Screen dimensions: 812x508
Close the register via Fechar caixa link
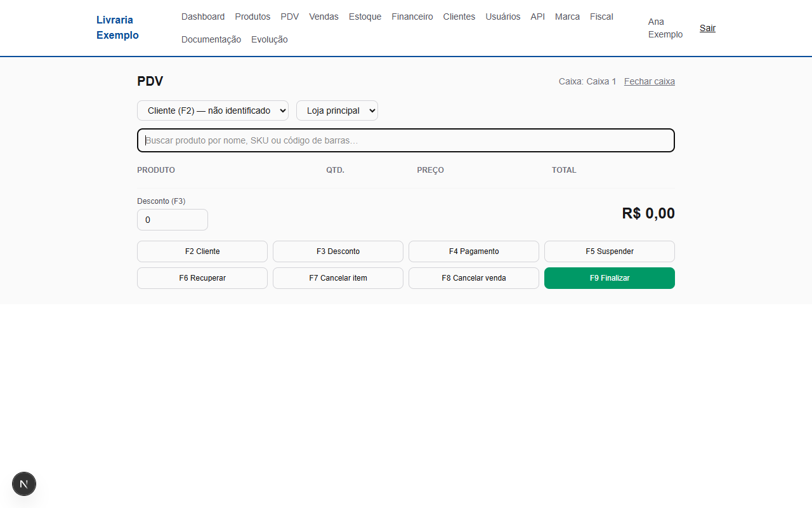pos(650,81)
